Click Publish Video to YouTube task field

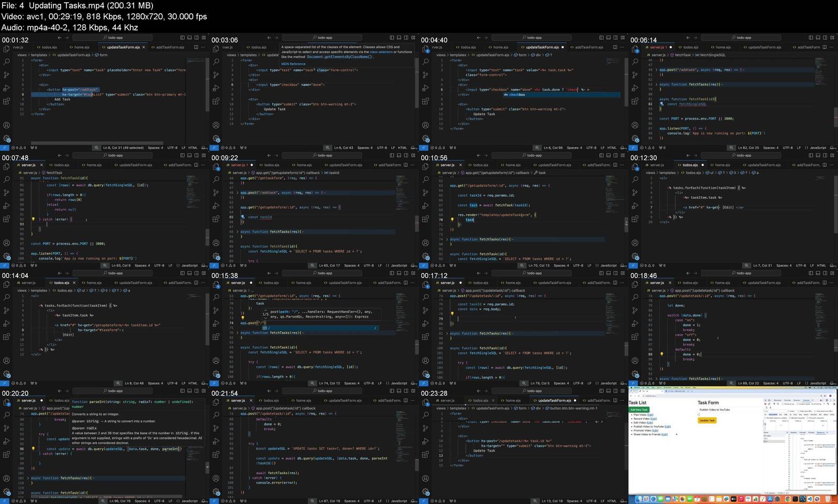point(729,410)
